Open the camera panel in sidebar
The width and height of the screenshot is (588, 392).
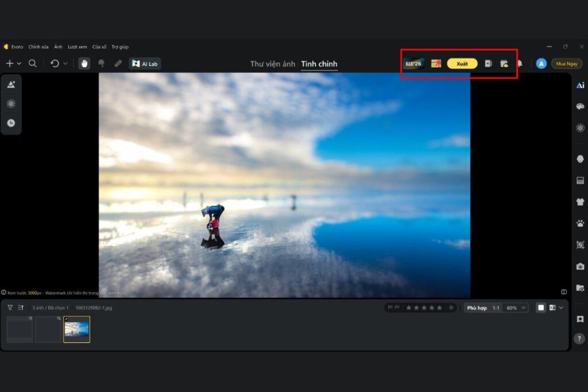[x=580, y=266]
